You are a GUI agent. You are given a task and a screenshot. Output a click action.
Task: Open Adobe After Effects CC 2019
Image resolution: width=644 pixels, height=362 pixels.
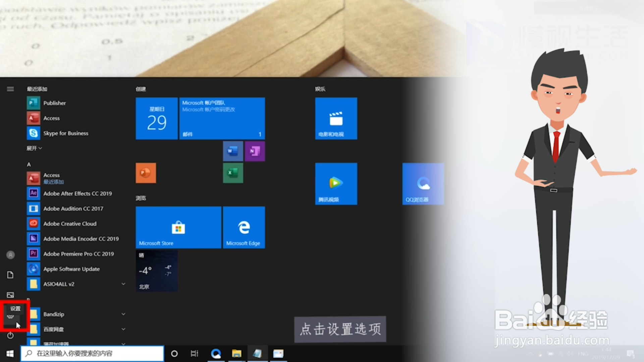click(77, 193)
